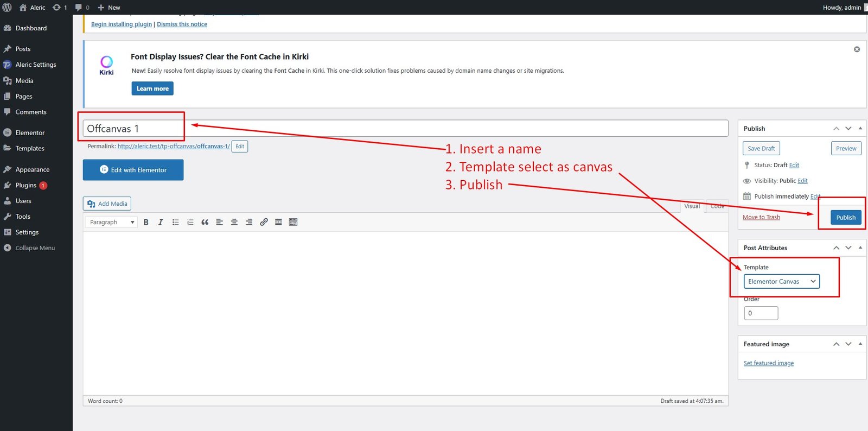Insert Read More tag
Screen dimensions: 868x431
[278, 222]
